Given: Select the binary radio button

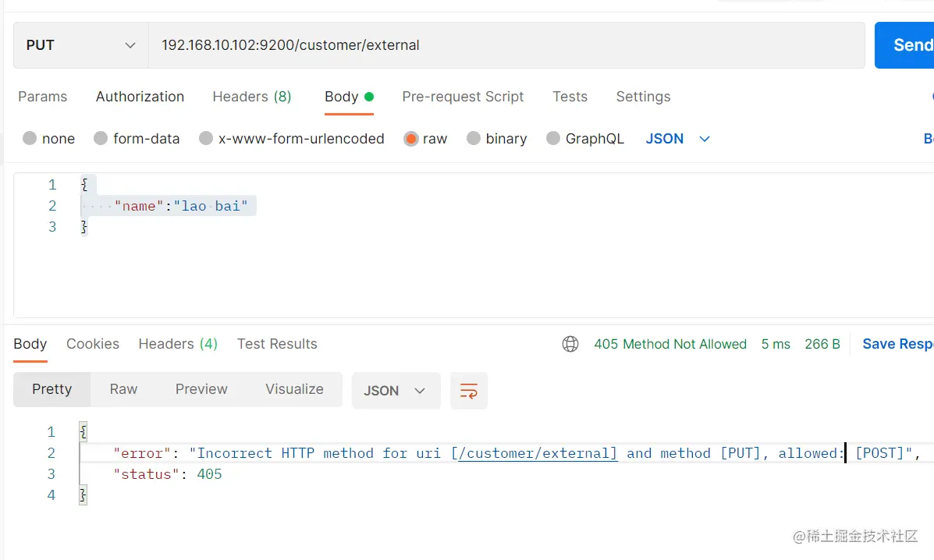Looking at the screenshot, I should 474,139.
